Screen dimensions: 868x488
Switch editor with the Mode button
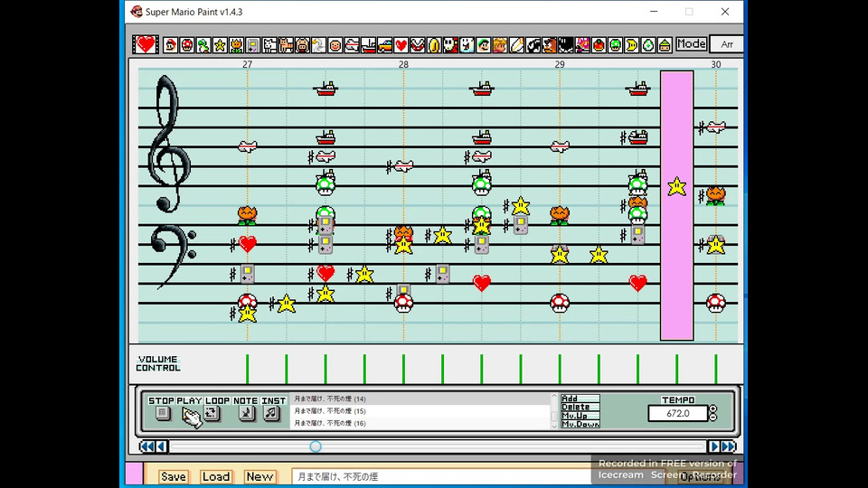point(692,43)
